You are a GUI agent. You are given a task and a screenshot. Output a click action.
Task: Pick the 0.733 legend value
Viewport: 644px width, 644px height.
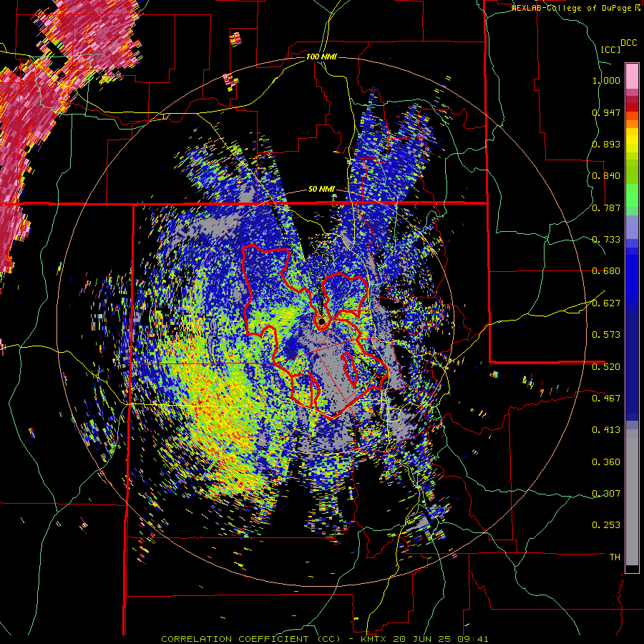click(606, 240)
